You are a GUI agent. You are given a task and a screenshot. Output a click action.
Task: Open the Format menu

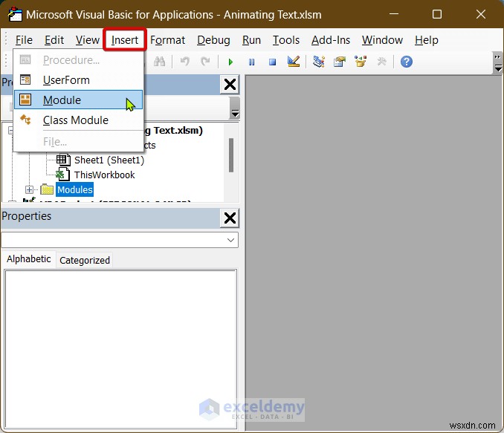(x=167, y=40)
